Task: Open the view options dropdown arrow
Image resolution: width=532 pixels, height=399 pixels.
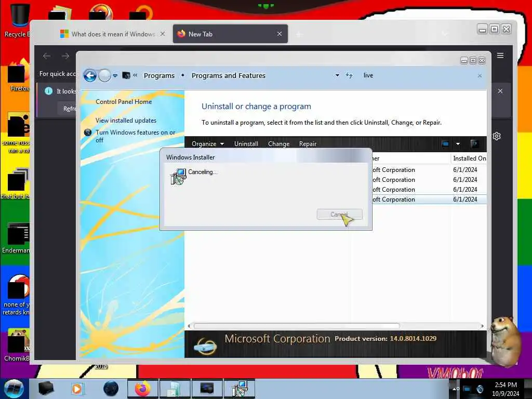Action: pyautogui.click(x=458, y=144)
